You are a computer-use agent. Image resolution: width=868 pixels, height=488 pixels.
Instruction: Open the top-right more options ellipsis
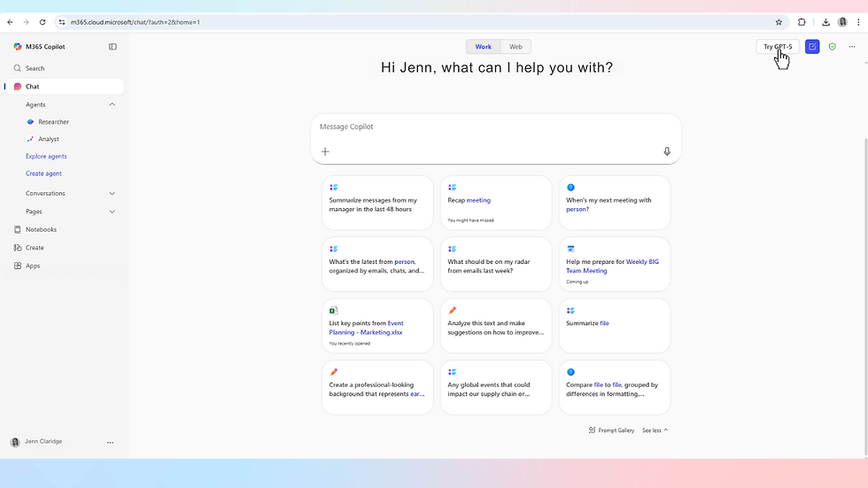852,46
